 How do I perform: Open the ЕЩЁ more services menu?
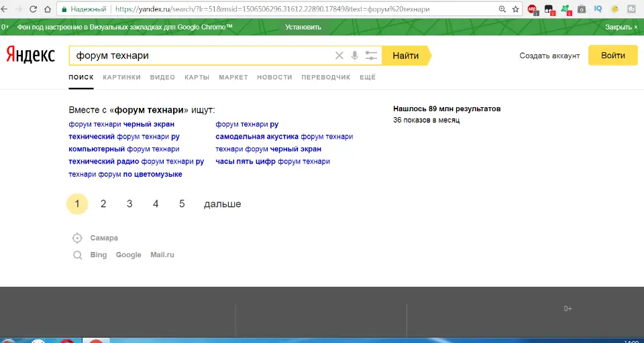(368, 77)
